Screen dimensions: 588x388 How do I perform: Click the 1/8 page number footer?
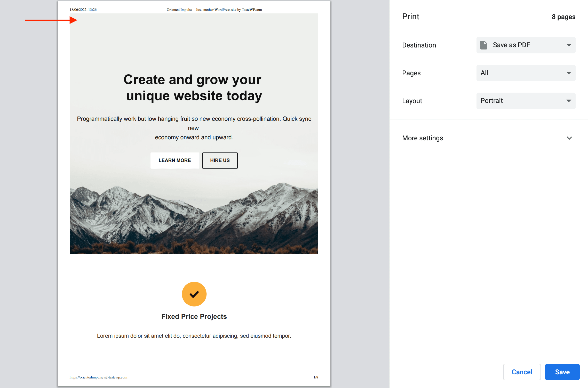[316, 377]
